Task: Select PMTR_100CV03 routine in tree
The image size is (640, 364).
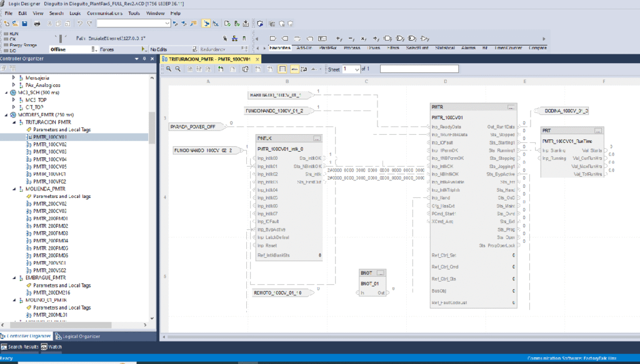Action: 49,152
